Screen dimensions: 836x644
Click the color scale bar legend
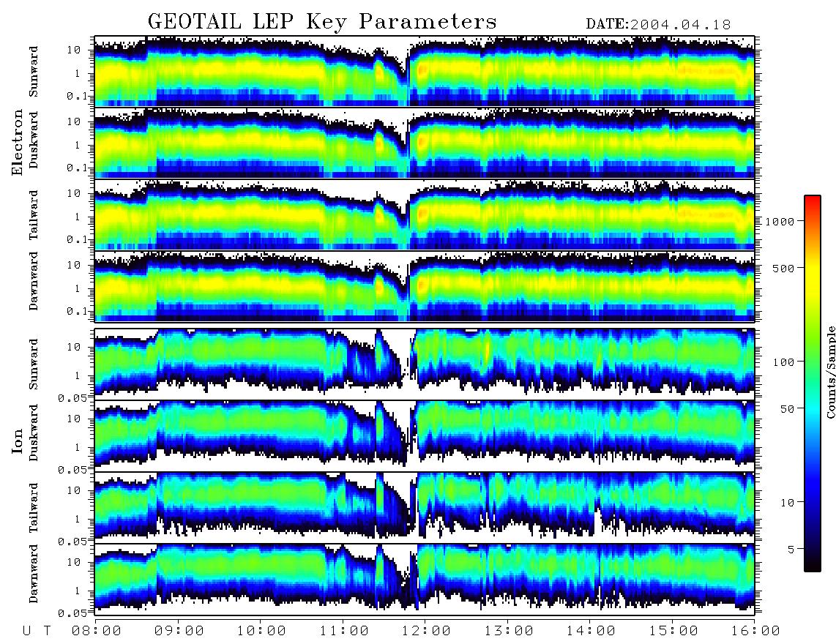812,383
